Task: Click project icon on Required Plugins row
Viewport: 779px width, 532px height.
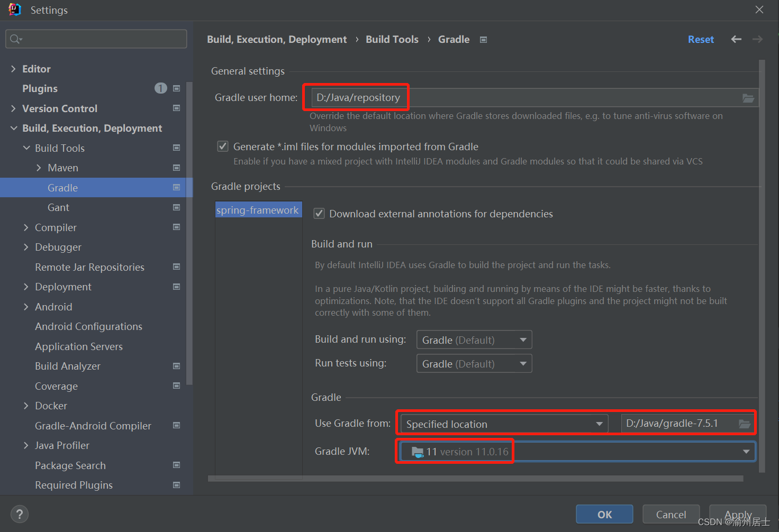Action: click(177, 485)
